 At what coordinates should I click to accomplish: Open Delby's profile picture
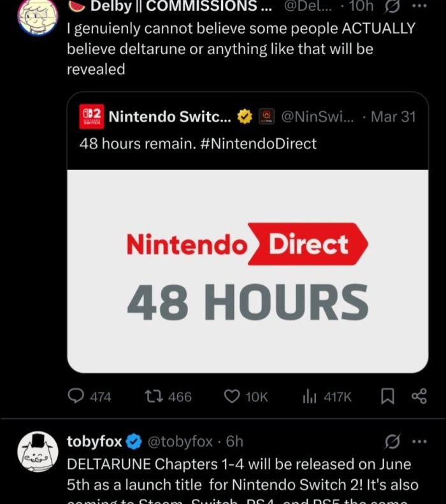click(38, 16)
